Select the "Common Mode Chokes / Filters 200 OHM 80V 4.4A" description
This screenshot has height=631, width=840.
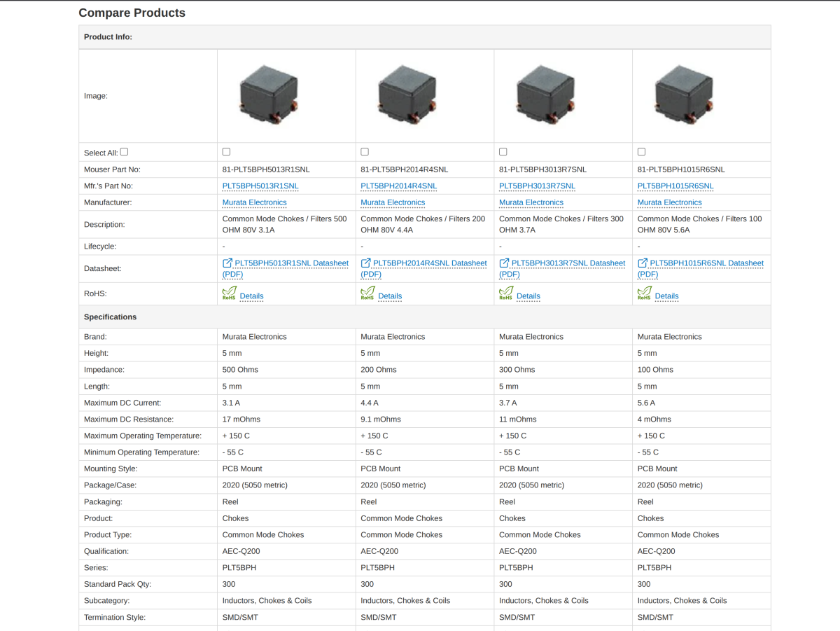[x=423, y=224]
